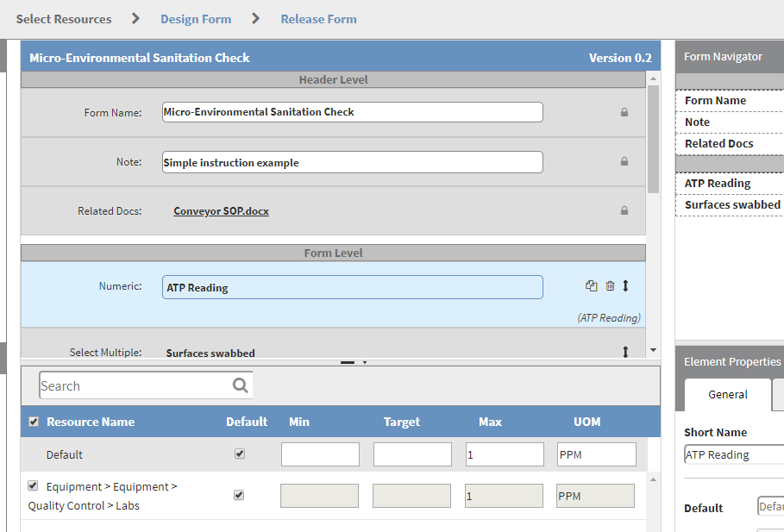Click the breadcrumb chevron after Design Form
The image size is (784, 532).
[x=255, y=18]
